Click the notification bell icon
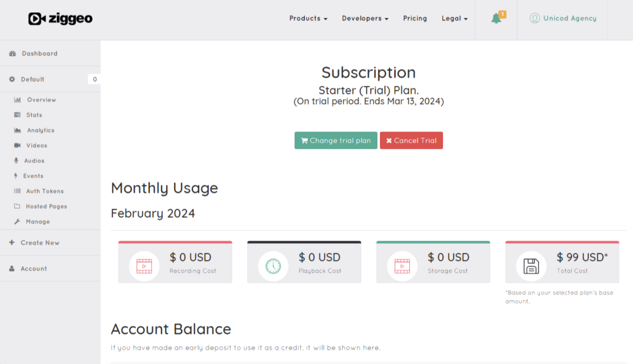633x364 pixels. pos(496,19)
